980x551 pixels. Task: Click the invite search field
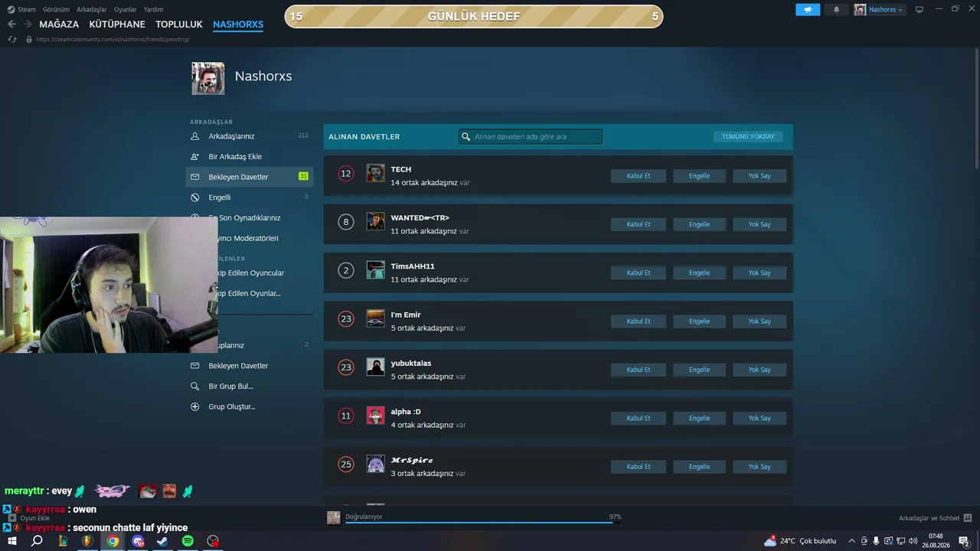(531, 137)
